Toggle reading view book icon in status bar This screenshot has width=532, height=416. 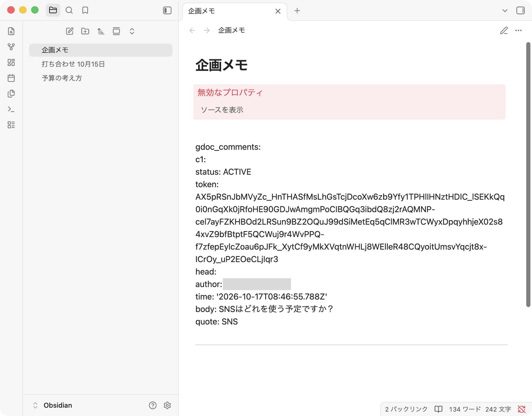click(438, 409)
